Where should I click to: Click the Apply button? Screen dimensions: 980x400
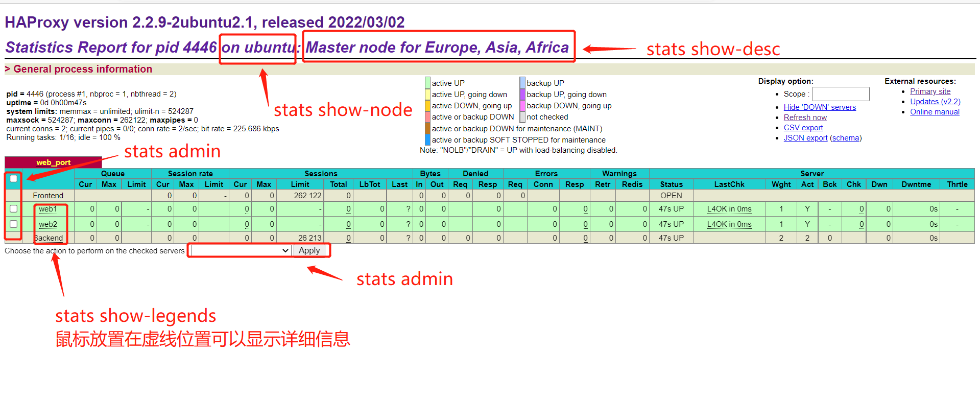[x=309, y=250]
